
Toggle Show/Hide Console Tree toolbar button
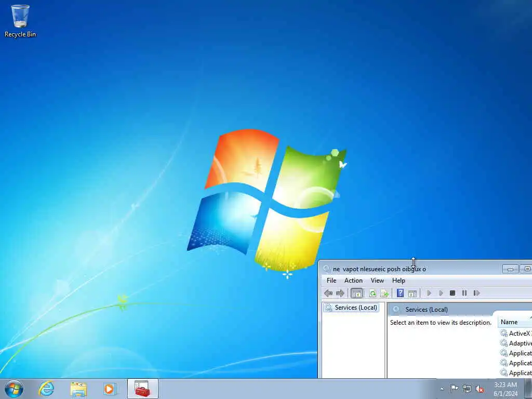tap(356, 293)
